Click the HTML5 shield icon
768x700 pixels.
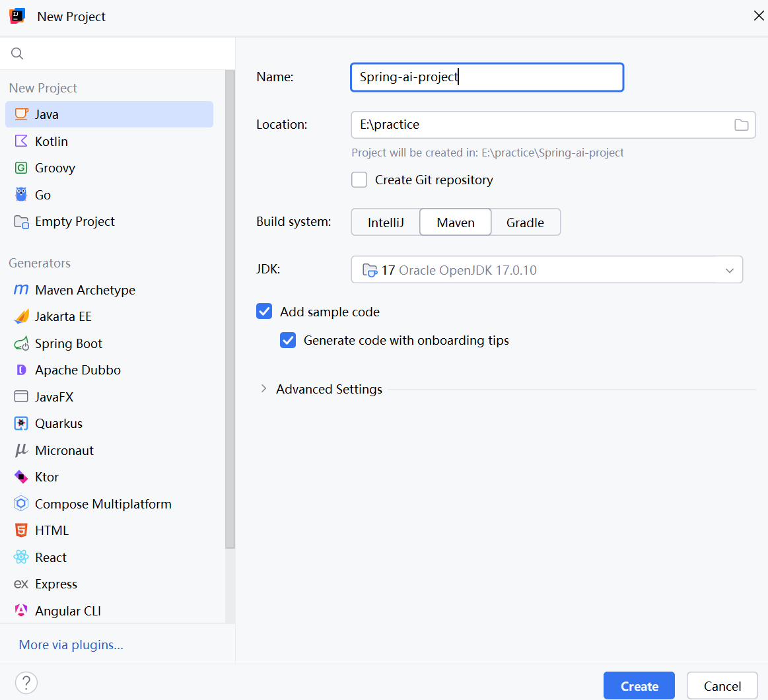pyautogui.click(x=21, y=530)
